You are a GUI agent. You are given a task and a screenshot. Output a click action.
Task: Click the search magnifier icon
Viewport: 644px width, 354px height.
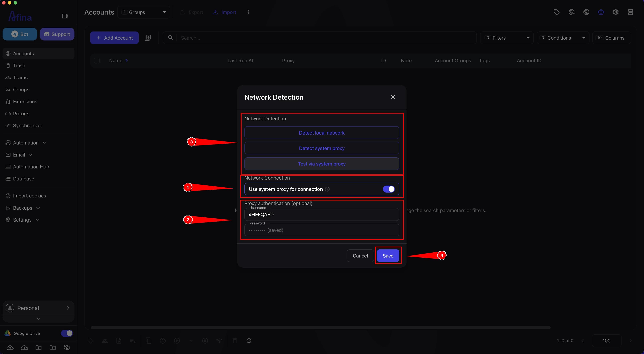(171, 38)
